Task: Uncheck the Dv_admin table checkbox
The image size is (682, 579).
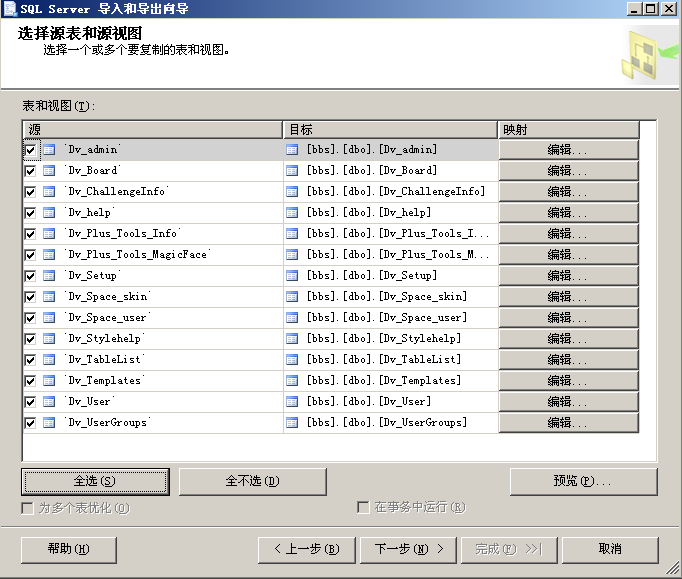Action: 30,151
